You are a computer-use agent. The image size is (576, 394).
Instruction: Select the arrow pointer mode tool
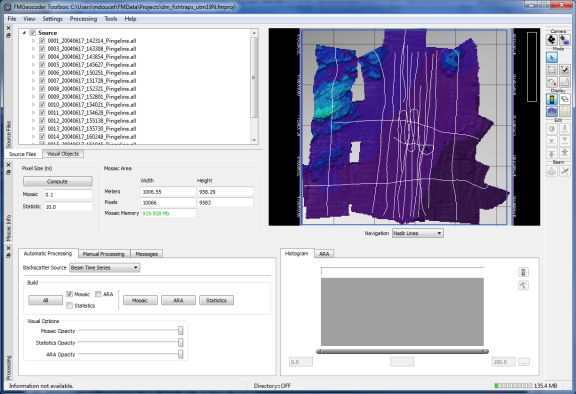tap(552, 57)
